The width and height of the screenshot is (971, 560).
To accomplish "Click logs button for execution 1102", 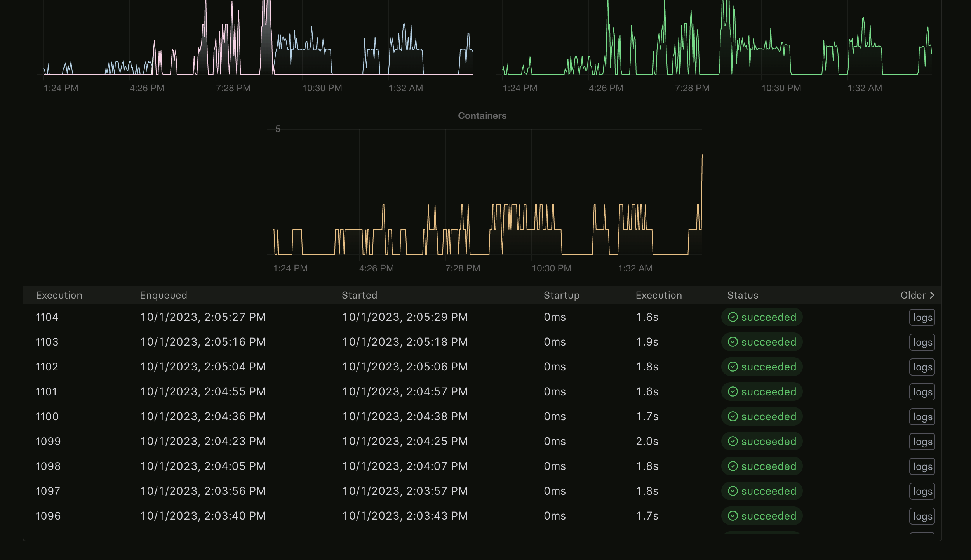I will click(922, 367).
